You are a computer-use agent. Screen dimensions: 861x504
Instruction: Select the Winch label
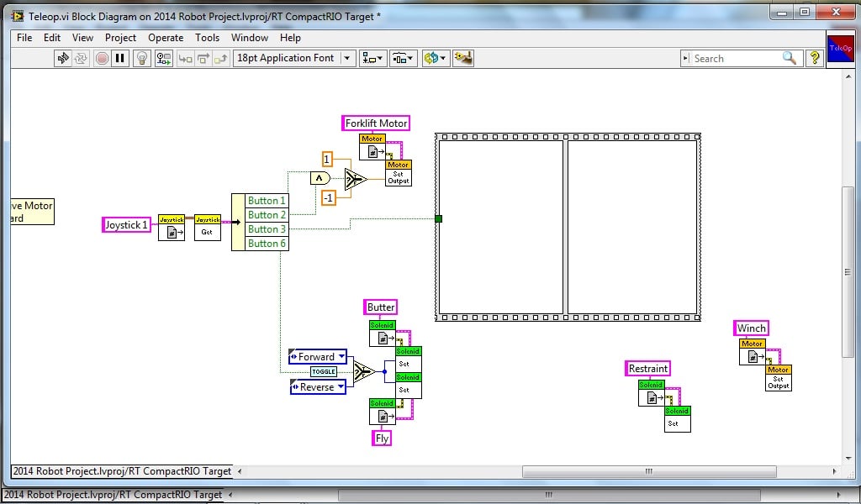click(751, 328)
